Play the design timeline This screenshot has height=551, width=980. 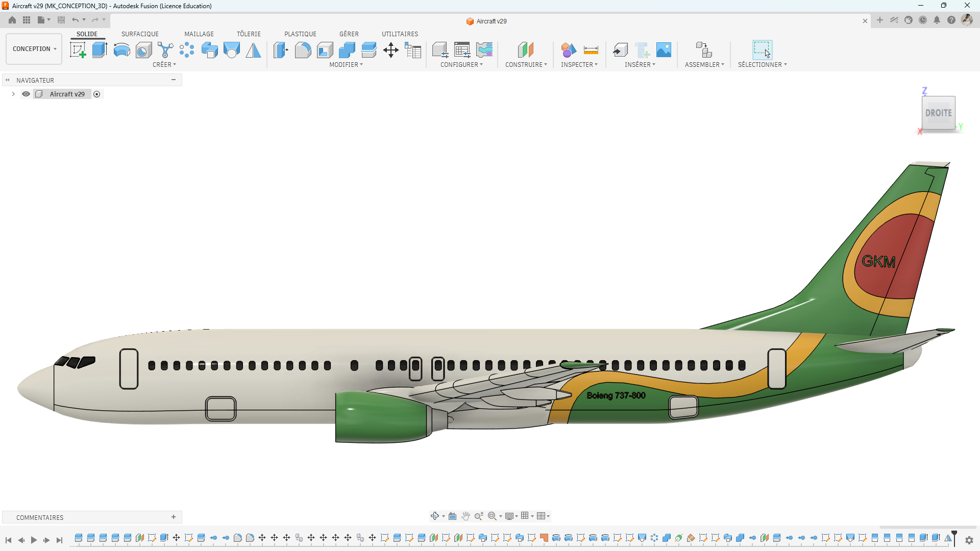click(34, 540)
